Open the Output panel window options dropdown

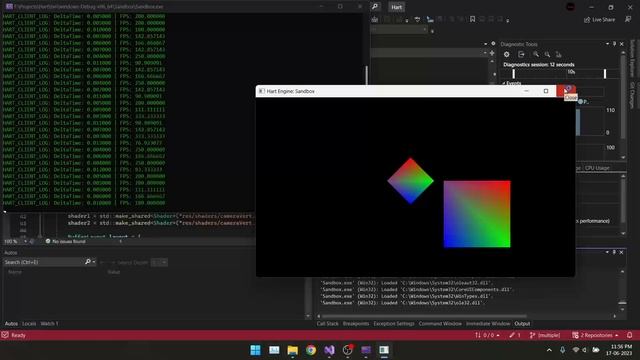tap(607, 252)
